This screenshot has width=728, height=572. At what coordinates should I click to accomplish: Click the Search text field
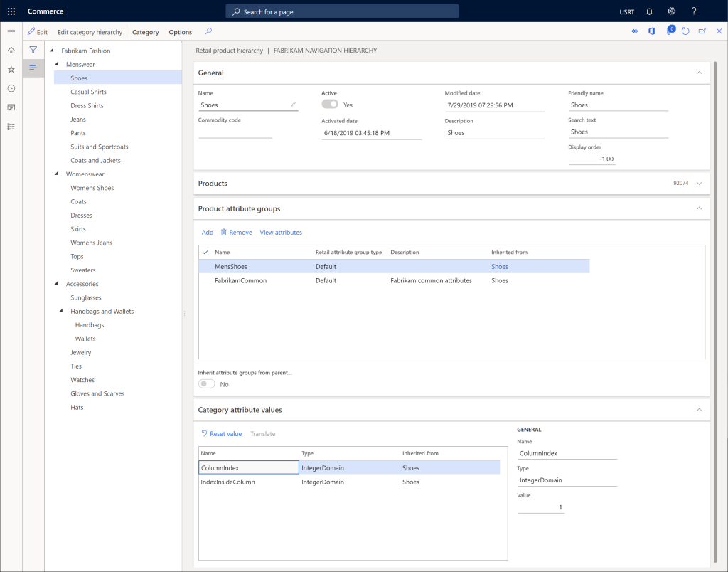[618, 132]
